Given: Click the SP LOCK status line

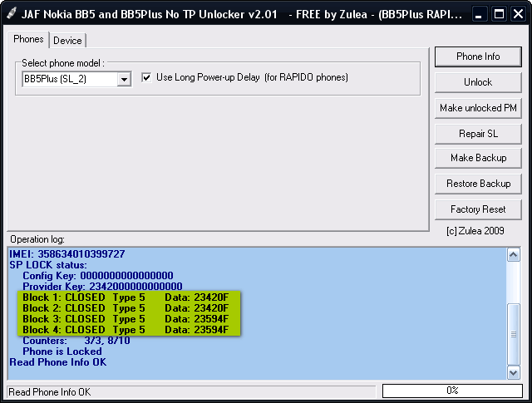Looking at the screenshot, I should (x=48, y=264).
